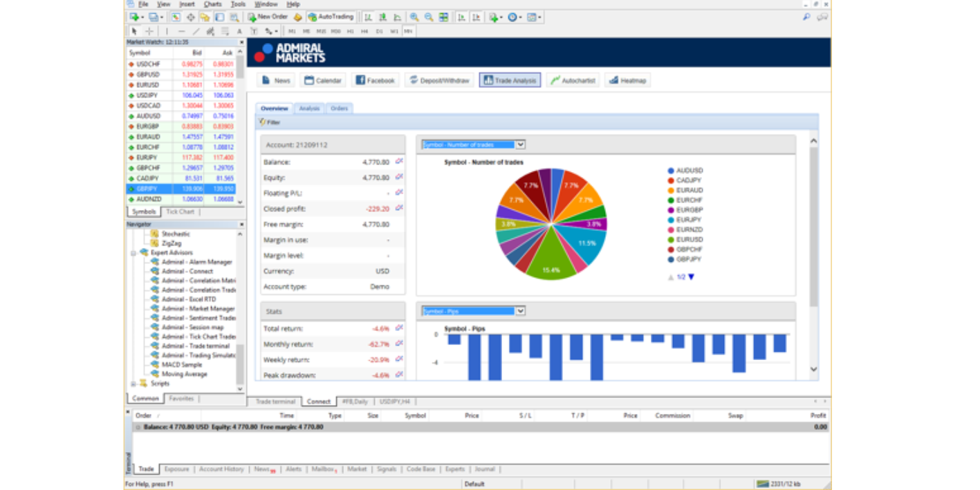Select the text label 'A' tool
980x490 pixels.
(239, 31)
